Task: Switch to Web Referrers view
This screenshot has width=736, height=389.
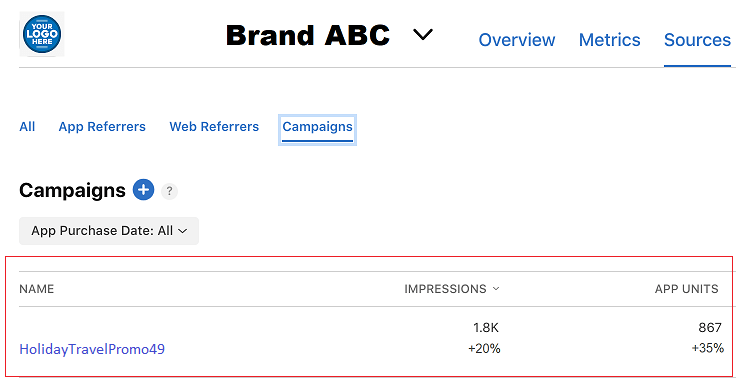Action: tap(214, 127)
